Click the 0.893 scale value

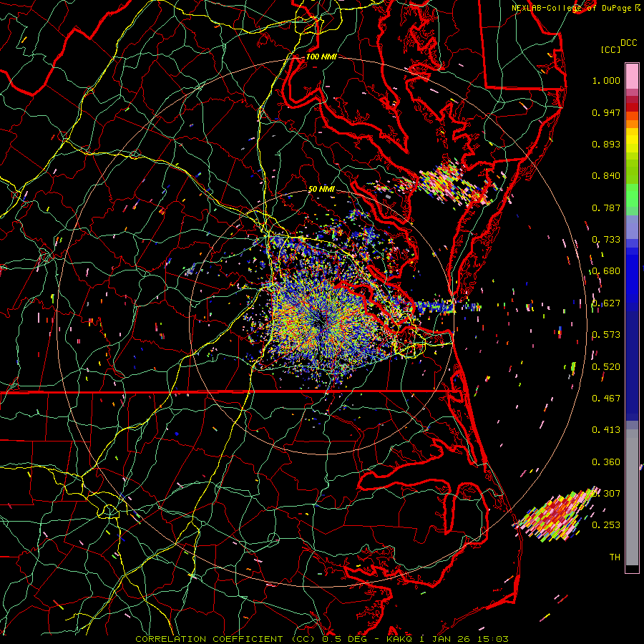[x=606, y=144]
